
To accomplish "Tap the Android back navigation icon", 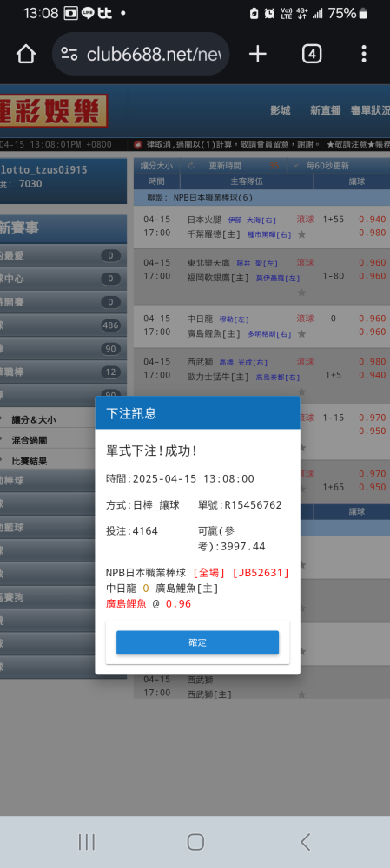I will tap(305, 842).
